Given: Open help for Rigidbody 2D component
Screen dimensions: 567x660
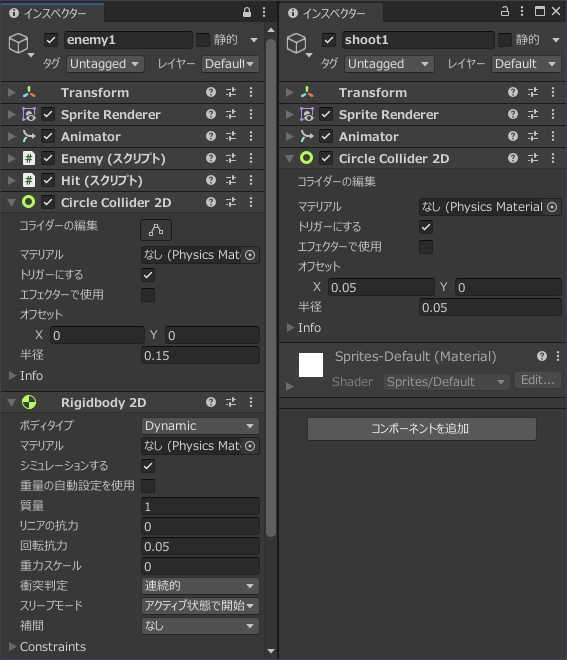Looking at the screenshot, I should [x=211, y=402].
